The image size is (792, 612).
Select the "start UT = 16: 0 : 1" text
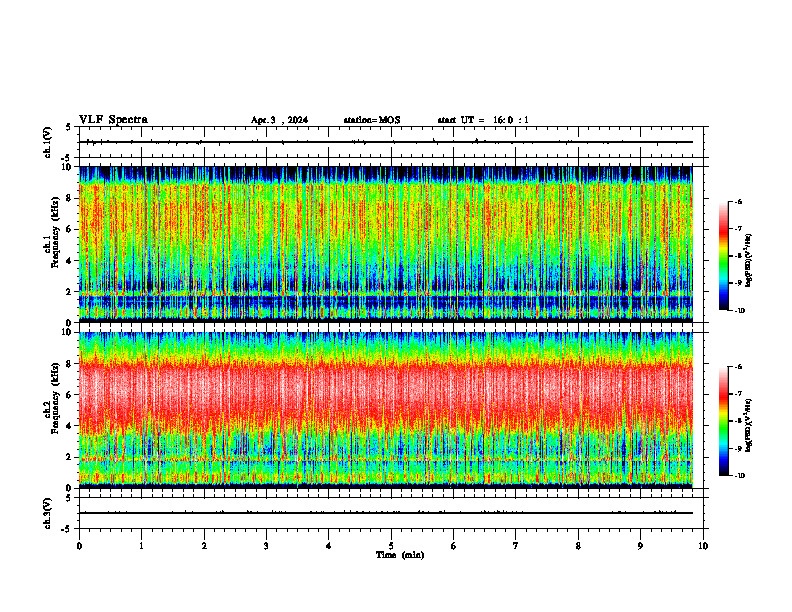483,120
